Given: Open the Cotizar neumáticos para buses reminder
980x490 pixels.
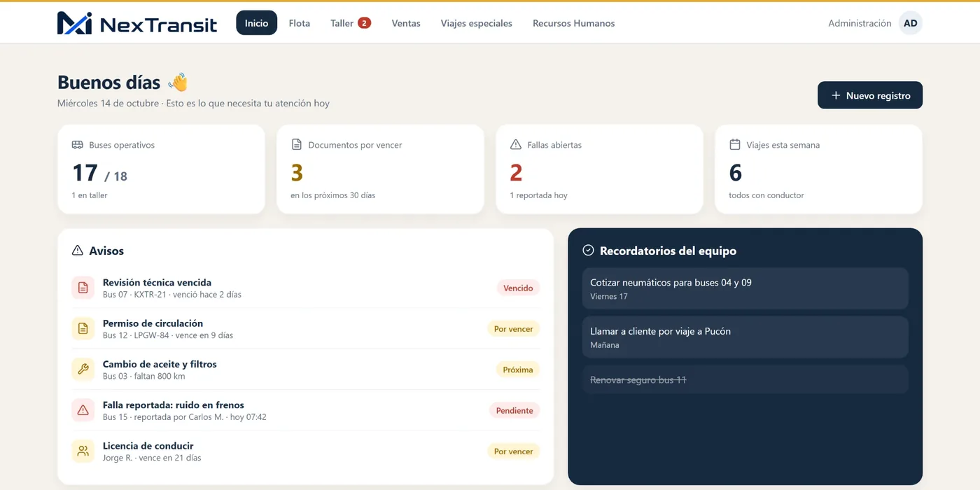Looking at the screenshot, I should point(745,288).
